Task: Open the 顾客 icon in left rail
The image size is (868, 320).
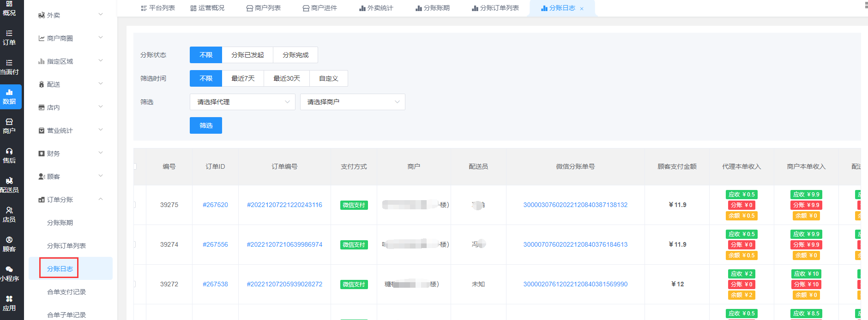Action: coord(9,240)
